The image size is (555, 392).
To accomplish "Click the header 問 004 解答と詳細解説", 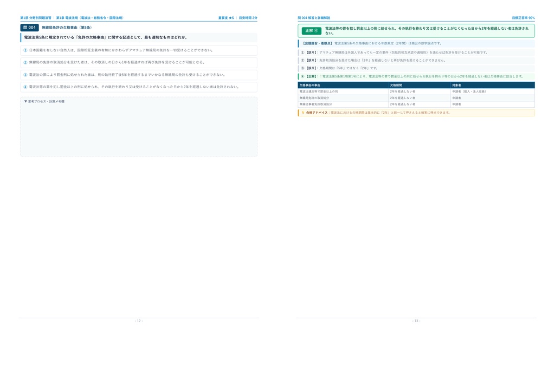I will tap(314, 18).
